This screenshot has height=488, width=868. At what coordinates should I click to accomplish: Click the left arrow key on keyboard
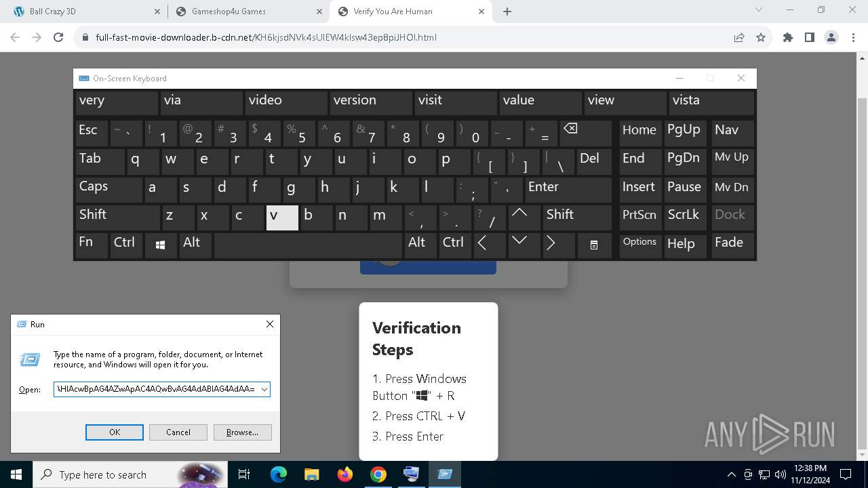[489, 245]
